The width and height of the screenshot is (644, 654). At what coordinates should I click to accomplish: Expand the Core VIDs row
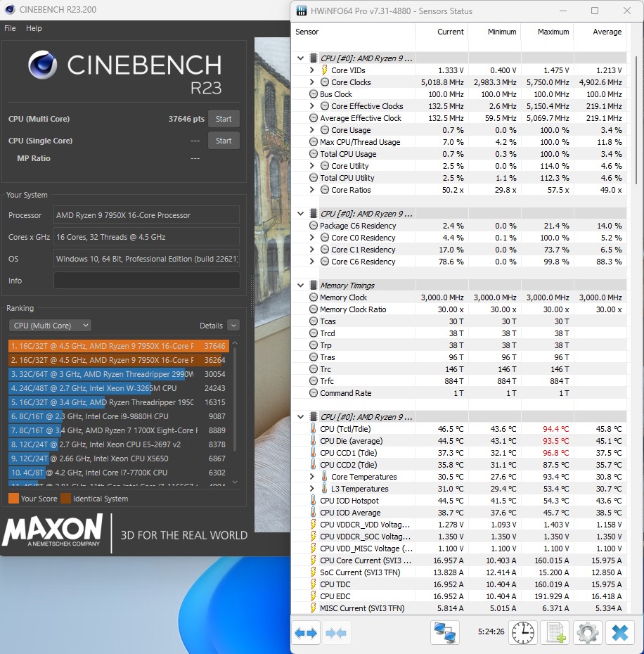(312, 70)
